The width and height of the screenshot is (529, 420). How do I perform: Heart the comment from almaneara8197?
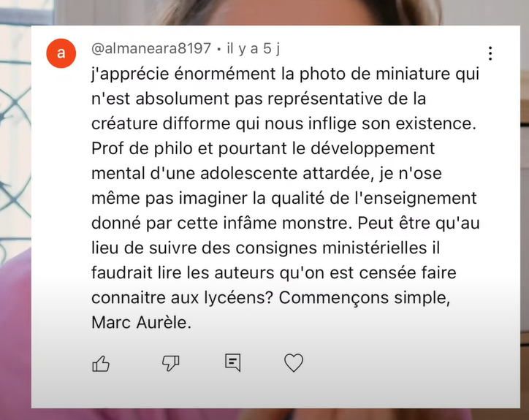click(294, 363)
